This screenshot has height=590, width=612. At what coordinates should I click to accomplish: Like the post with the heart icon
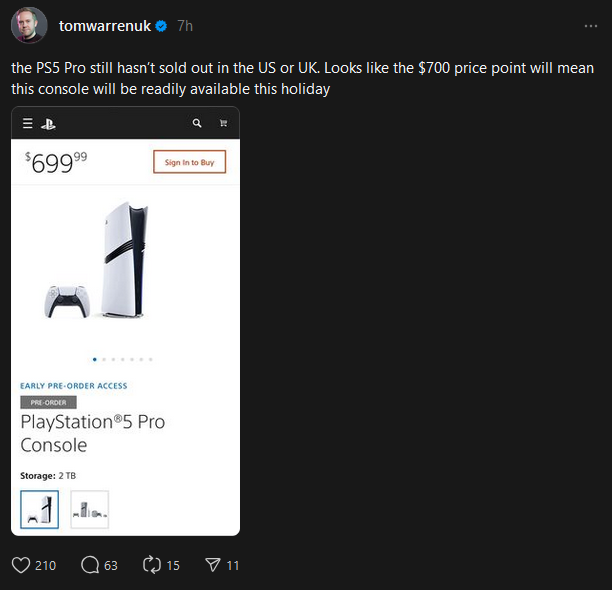point(21,565)
